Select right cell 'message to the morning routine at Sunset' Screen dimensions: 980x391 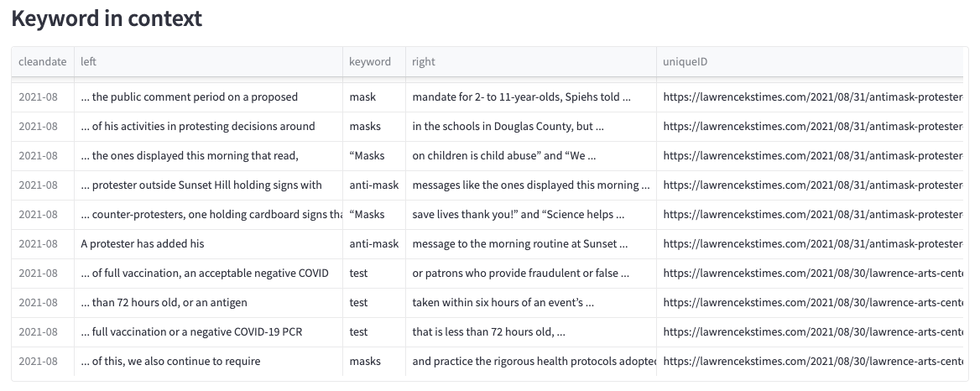click(530, 243)
